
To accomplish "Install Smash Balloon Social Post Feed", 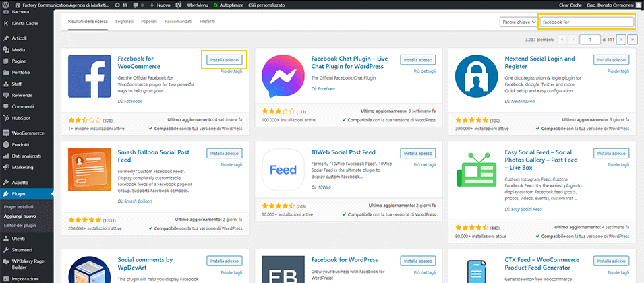I will pos(225,154).
